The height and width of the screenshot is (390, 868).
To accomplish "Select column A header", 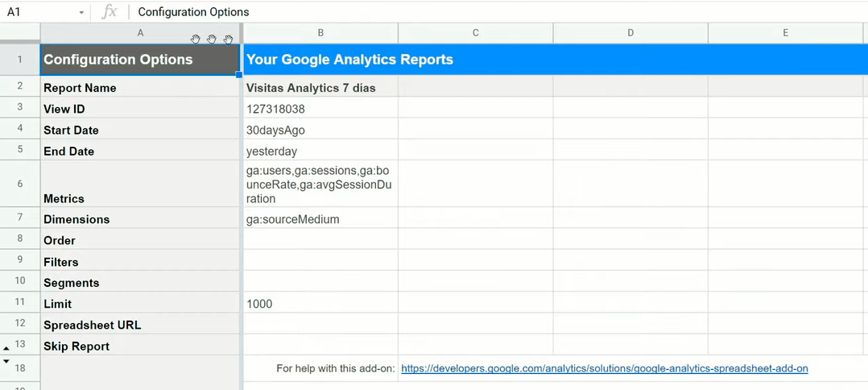I will 140,33.
